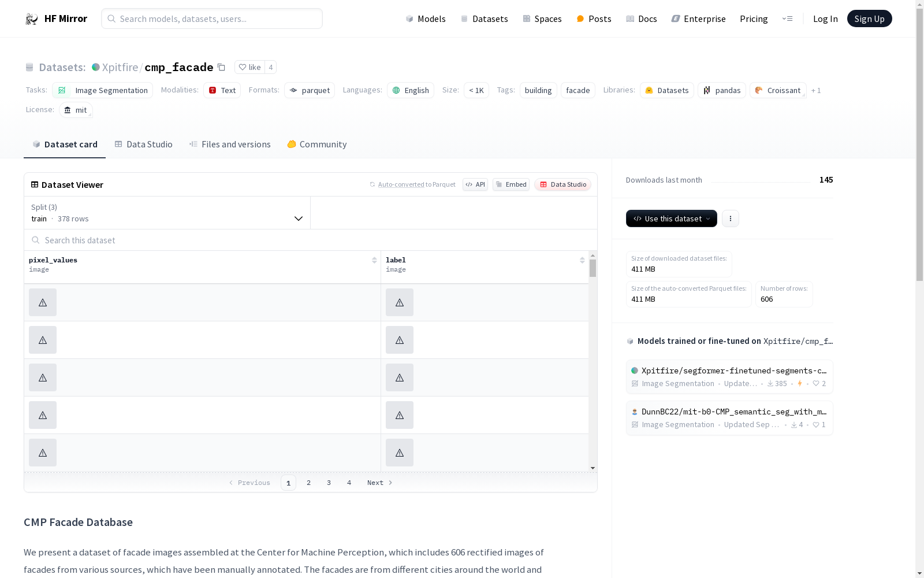Click the Embed button in the viewer
The width and height of the screenshot is (924, 578).
pos(511,184)
